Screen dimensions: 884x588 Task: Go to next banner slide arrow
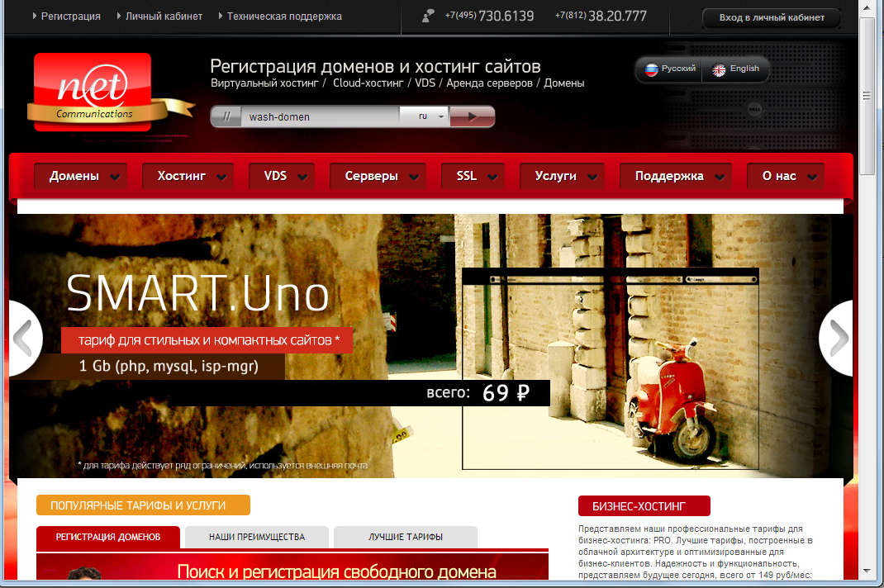[x=837, y=338]
